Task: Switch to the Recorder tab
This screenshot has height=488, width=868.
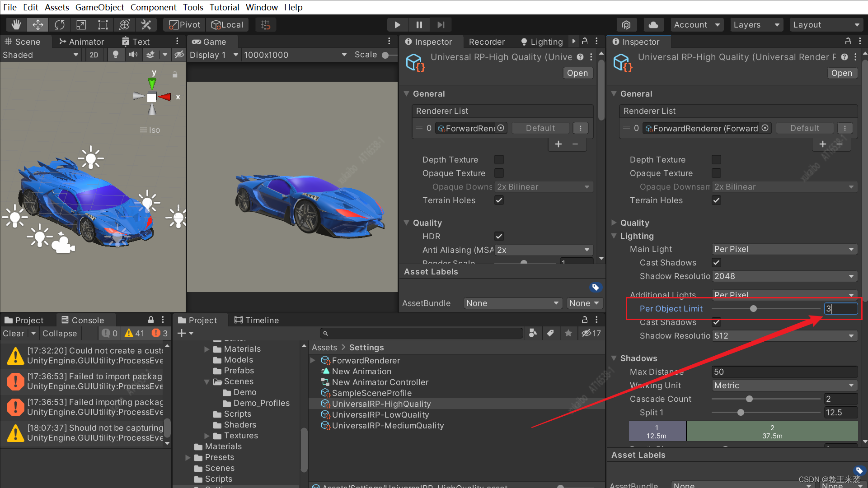Action: tap(487, 42)
